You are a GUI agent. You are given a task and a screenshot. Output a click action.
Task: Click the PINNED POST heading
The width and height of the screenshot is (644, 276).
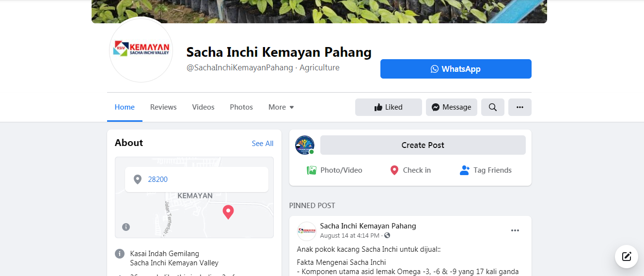tap(312, 206)
